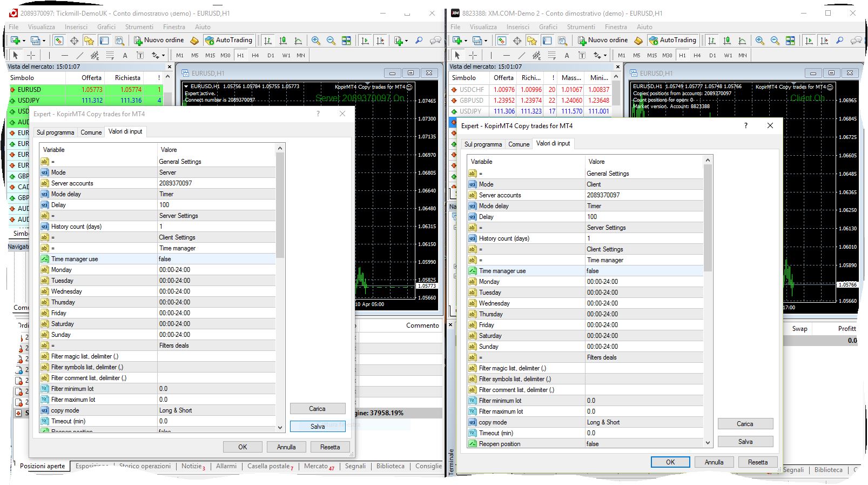
Task: Open Visualizza menu in Tickmill window
Action: click(42, 26)
